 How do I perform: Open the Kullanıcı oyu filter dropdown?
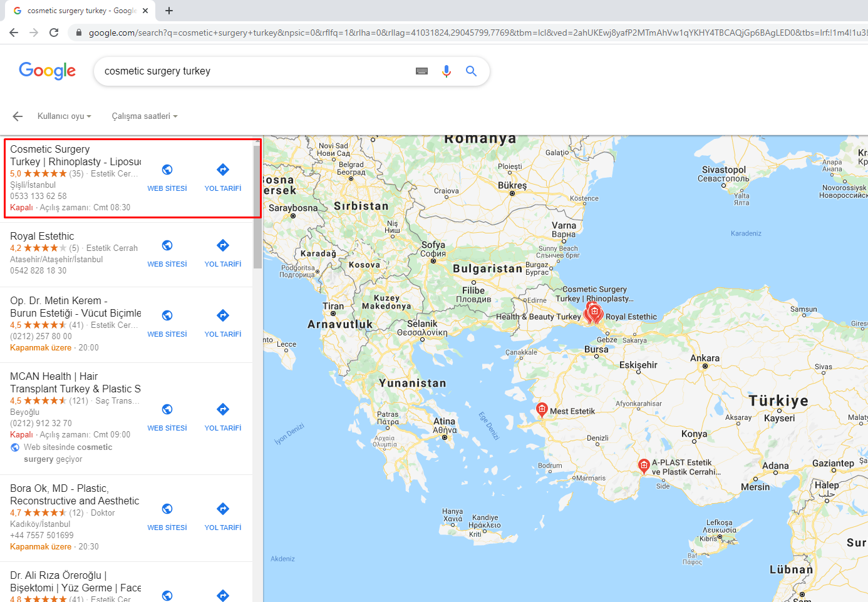click(x=64, y=116)
